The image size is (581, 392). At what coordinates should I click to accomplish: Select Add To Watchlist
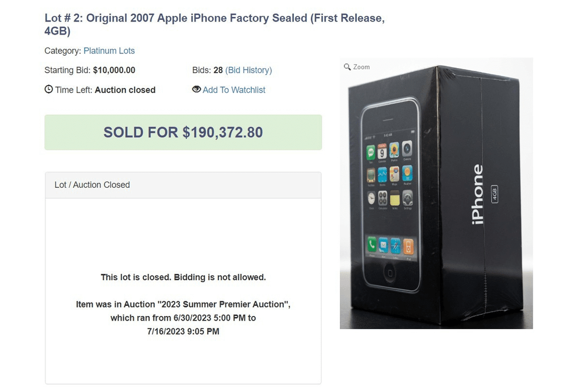coord(234,90)
